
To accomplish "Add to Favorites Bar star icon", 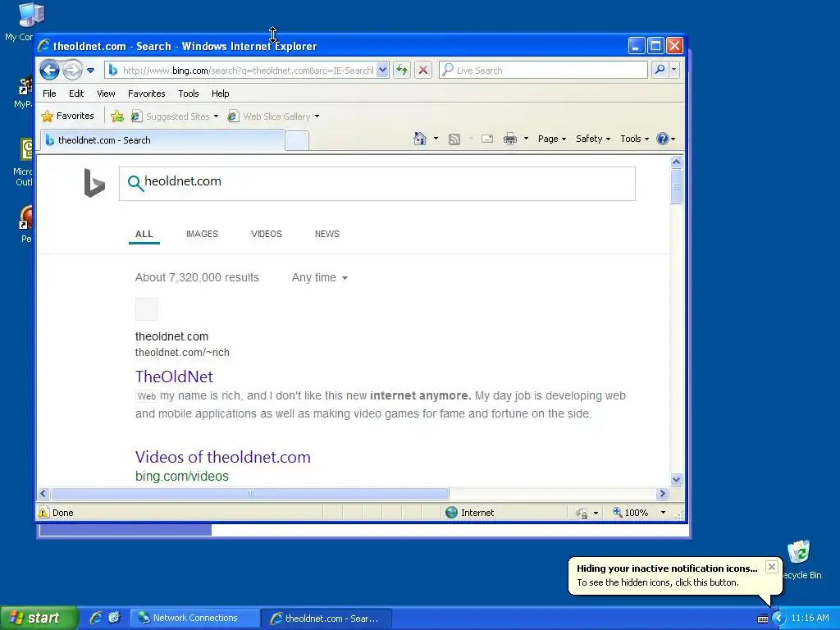I will point(117,116).
